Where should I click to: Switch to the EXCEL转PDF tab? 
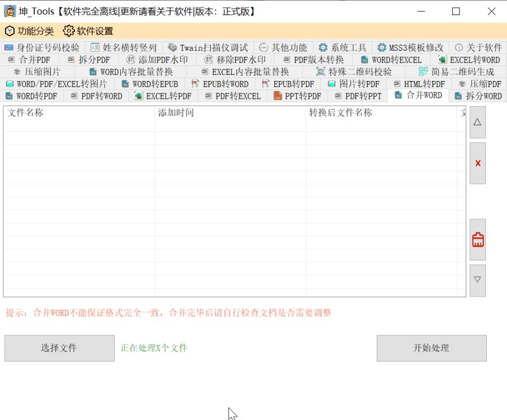pyautogui.click(x=163, y=96)
